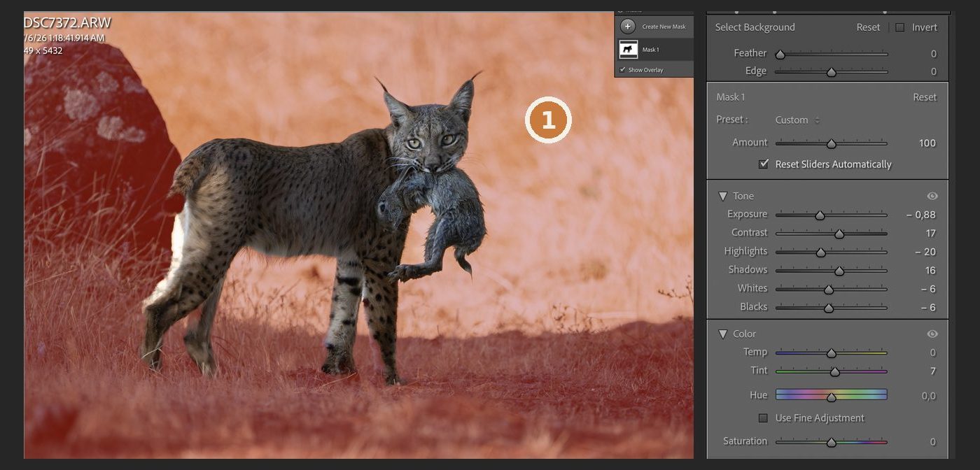980x470 pixels.
Task: Click on the Contrast slider
Action: (831, 234)
